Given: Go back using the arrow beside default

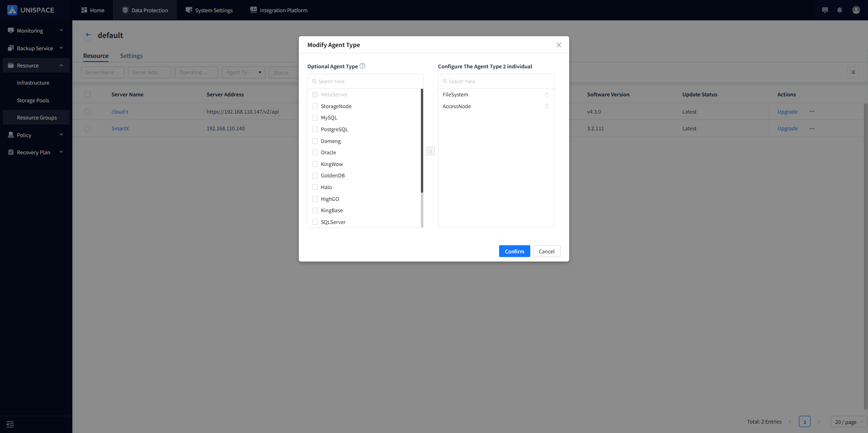Looking at the screenshot, I should point(89,35).
